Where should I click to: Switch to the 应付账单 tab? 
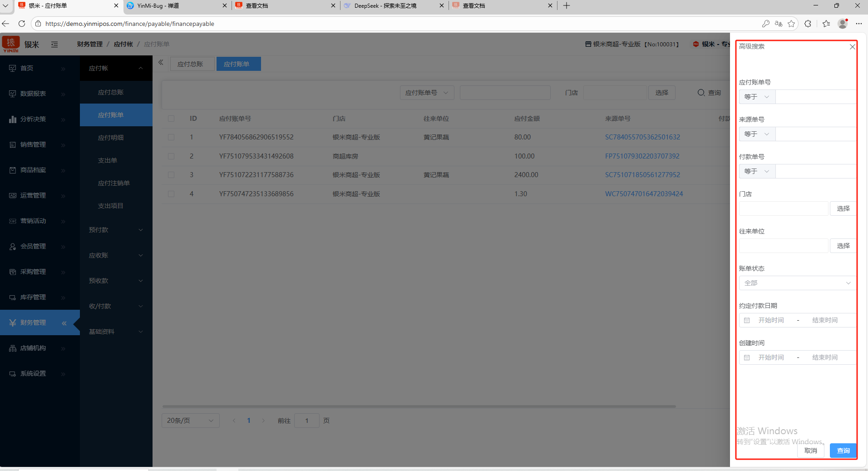(238, 64)
